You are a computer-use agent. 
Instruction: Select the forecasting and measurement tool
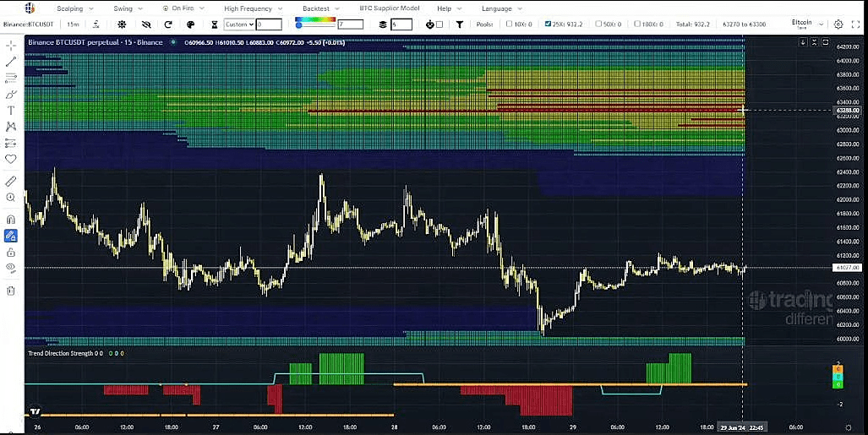point(10,144)
